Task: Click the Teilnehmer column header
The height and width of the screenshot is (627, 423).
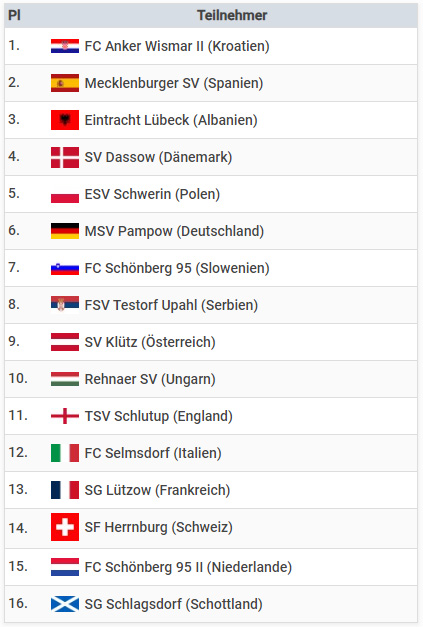Action: [232, 15]
